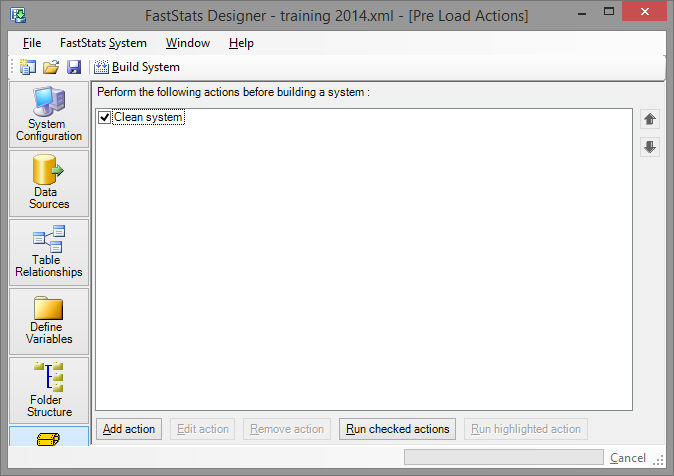Click Run checked actions button
The width and height of the screenshot is (674, 476).
click(x=397, y=429)
